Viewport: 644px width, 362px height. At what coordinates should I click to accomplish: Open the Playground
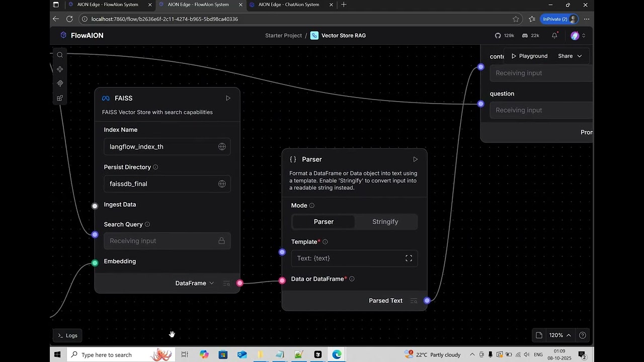coord(529,56)
